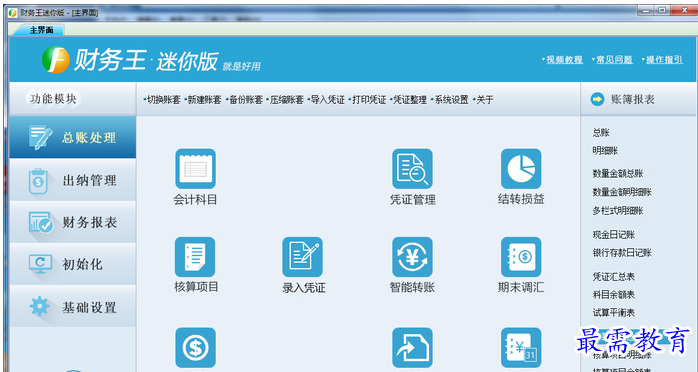Click 打印凭证 in the menu strip

point(369,100)
